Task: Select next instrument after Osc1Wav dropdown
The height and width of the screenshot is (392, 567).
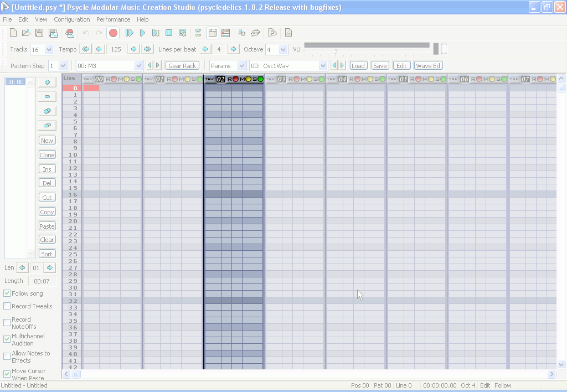Action: point(342,65)
